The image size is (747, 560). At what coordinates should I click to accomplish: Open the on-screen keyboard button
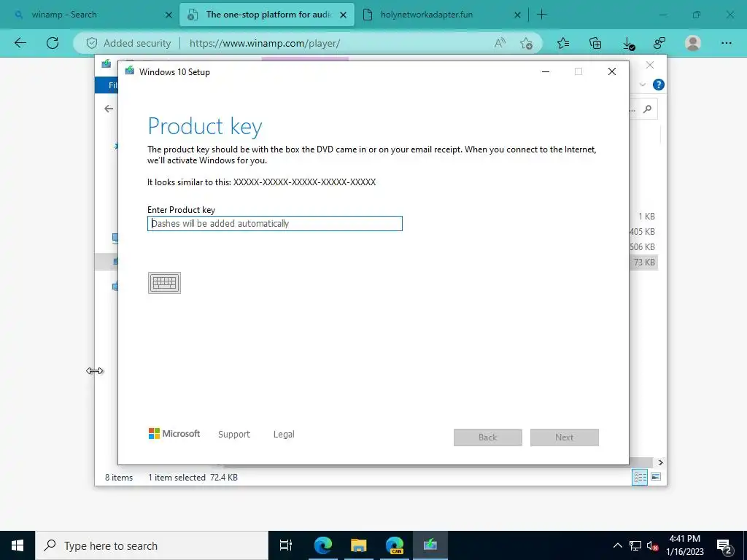pyautogui.click(x=164, y=283)
